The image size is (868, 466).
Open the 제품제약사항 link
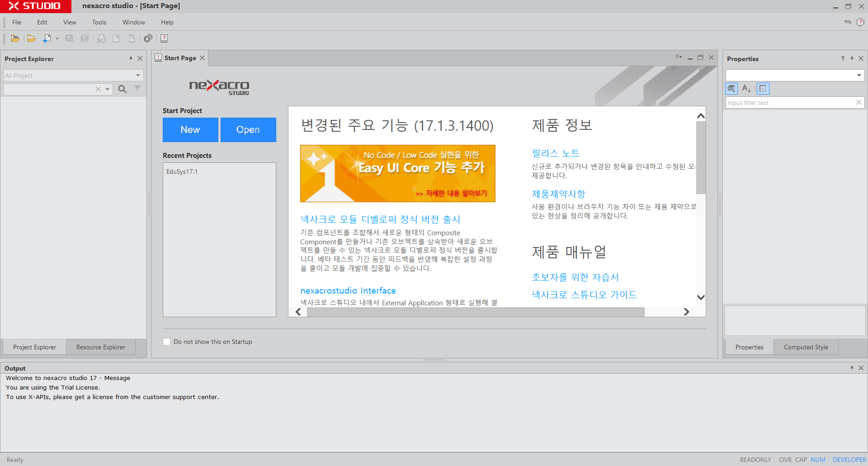(558, 194)
